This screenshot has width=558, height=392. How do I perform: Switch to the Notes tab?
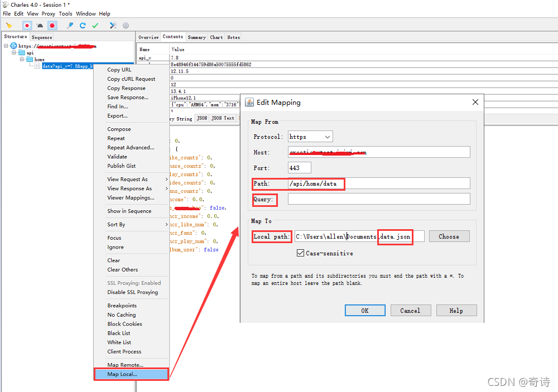(233, 37)
